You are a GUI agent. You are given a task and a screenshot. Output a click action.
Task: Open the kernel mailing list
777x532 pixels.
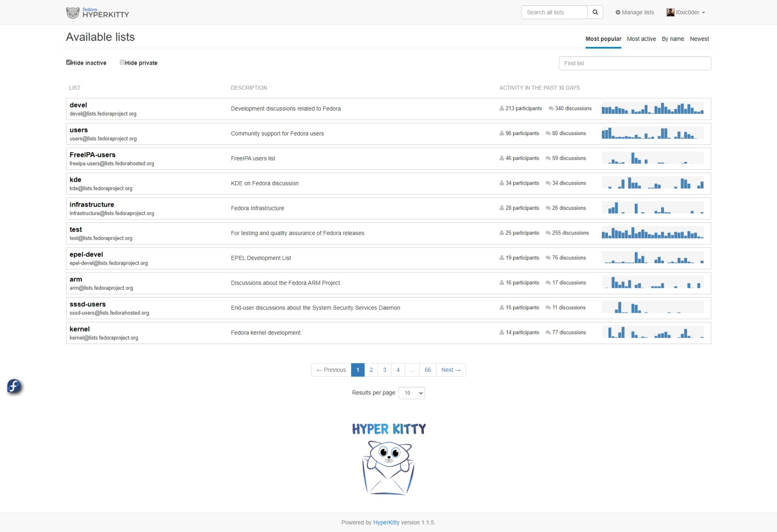point(80,329)
